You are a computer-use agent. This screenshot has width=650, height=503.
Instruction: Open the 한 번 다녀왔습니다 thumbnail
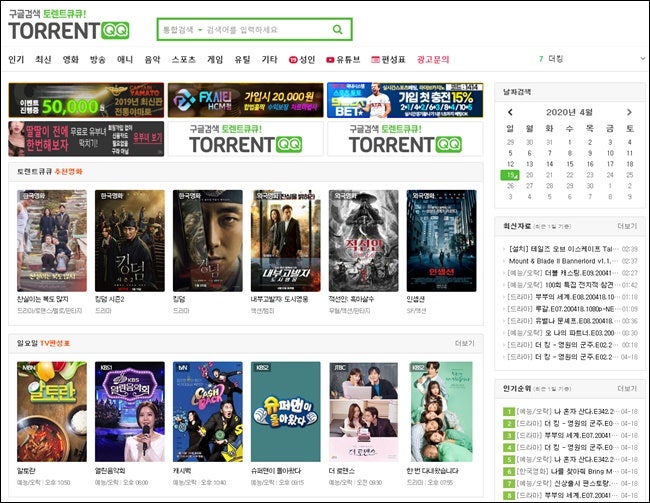pos(441,411)
